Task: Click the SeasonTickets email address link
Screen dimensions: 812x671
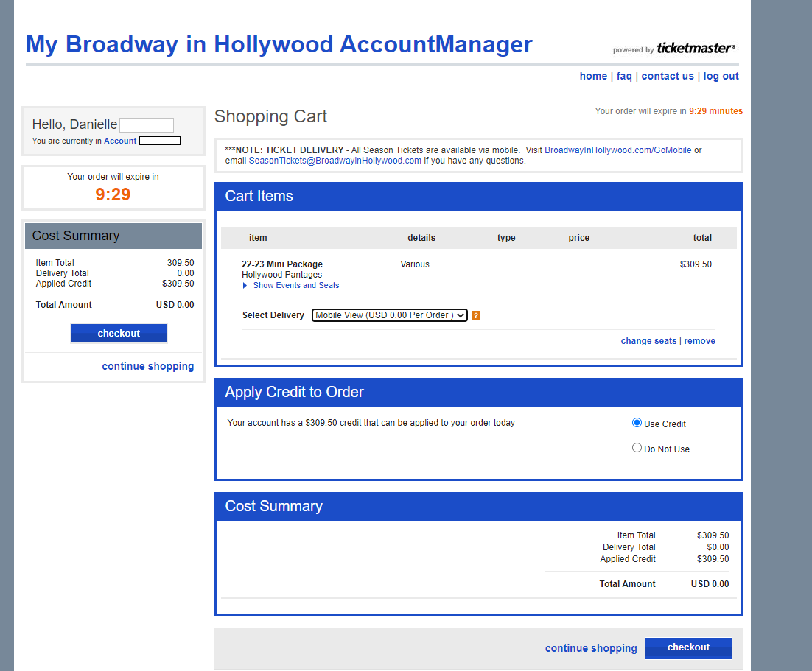Action: click(x=335, y=161)
